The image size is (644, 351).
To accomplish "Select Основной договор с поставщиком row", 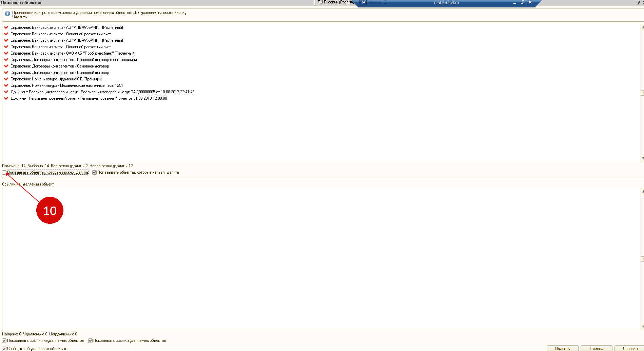I will (x=74, y=60).
